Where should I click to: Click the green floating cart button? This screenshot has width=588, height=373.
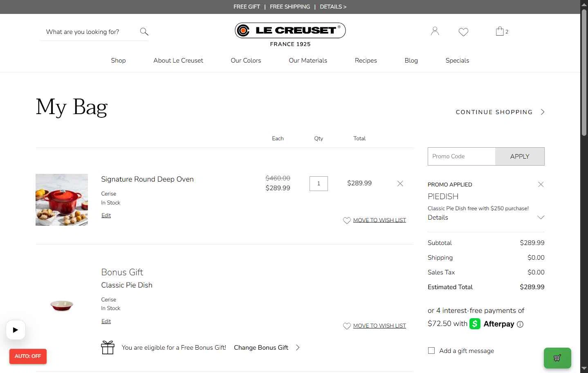(557, 358)
